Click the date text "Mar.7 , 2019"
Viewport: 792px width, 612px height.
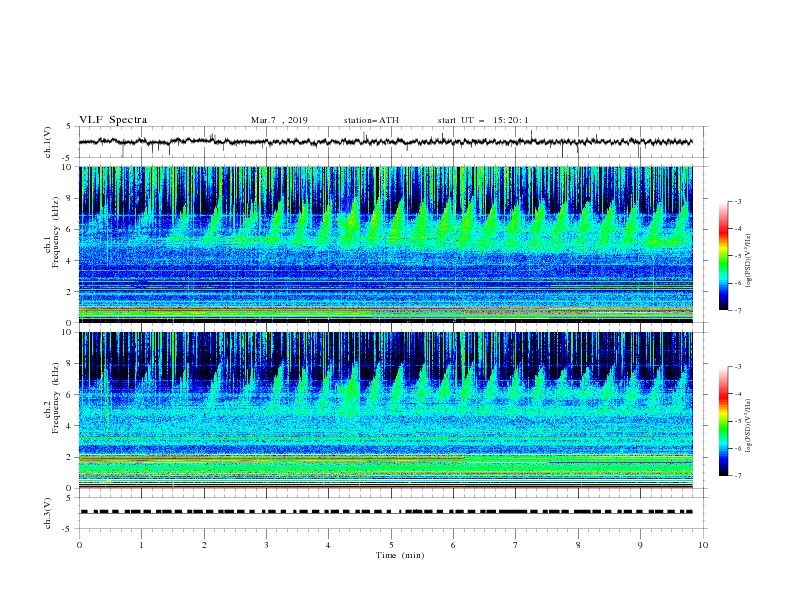pos(279,120)
